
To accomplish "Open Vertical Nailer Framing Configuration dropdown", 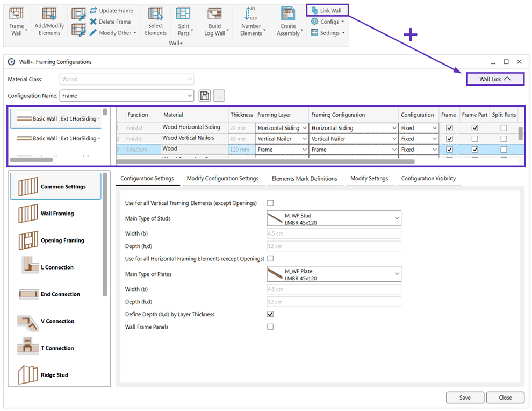I will 354,139.
